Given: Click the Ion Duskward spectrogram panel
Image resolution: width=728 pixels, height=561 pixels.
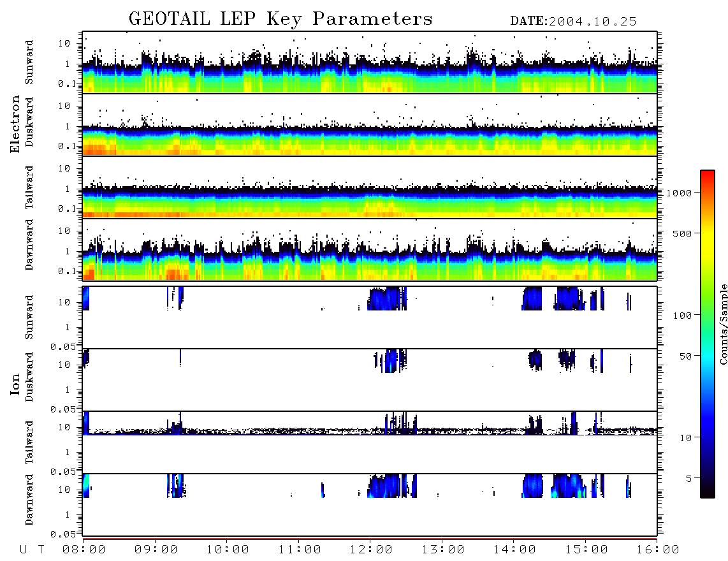Looking at the screenshot, I should [370, 379].
